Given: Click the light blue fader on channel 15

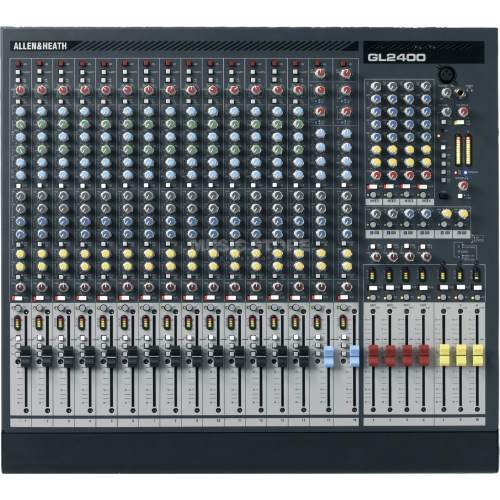Looking at the screenshot, I should click(x=329, y=356).
